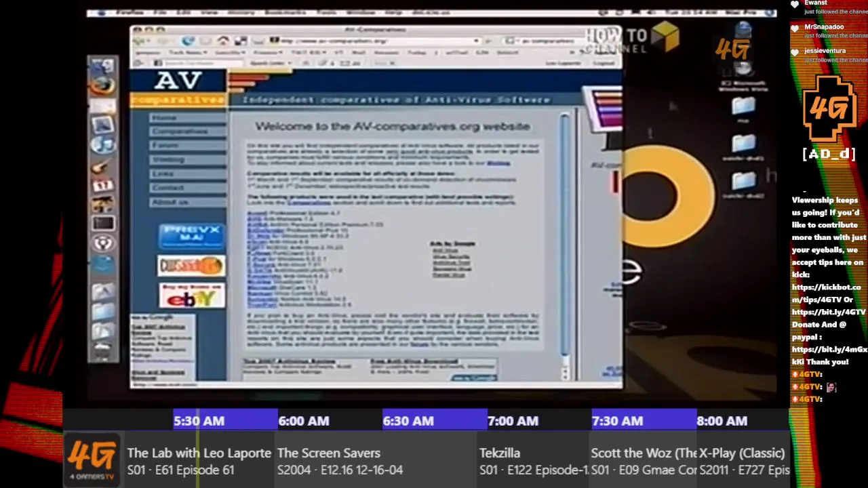Click the large 4G channel logo

coord(829,108)
